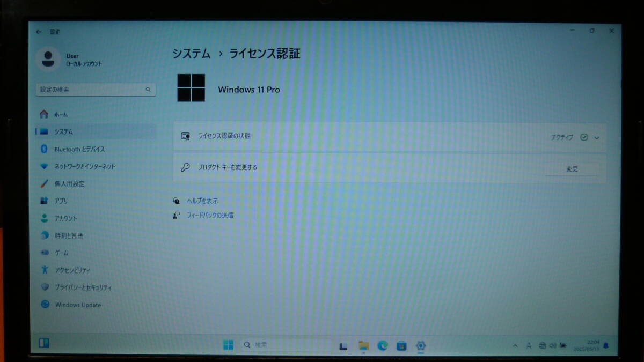Screen dimensions: 644x362
Task: Open the notification bell icon
Action: coord(606,345)
